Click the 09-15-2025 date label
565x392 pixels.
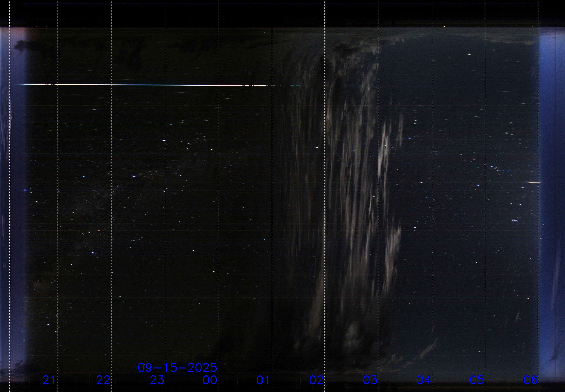(177, 368)
